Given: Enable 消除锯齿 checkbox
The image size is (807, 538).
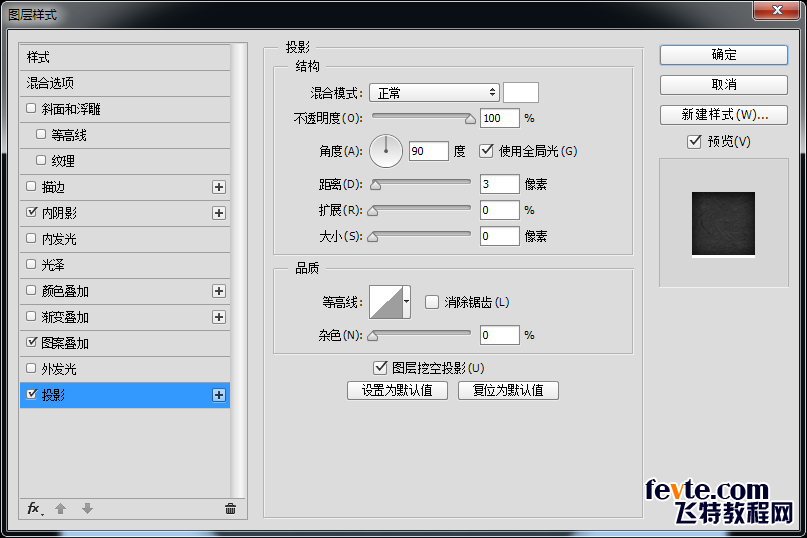Looking at the screenshot, I should (432, 302).
